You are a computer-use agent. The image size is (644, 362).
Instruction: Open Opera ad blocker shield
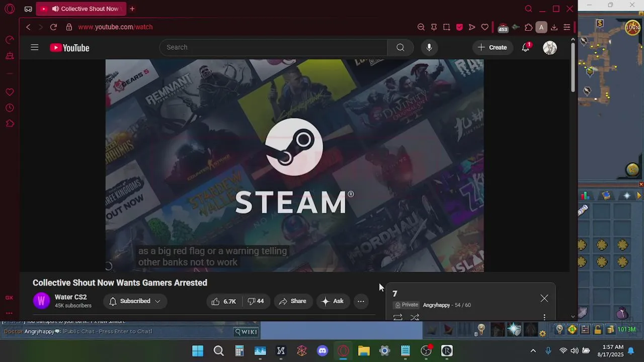click(459, 27)
